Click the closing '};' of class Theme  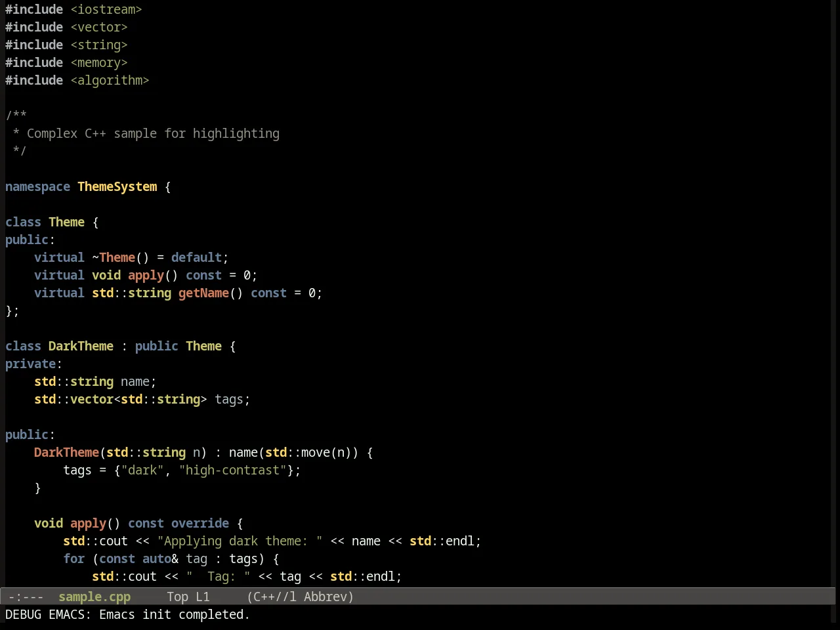[12, 310]
